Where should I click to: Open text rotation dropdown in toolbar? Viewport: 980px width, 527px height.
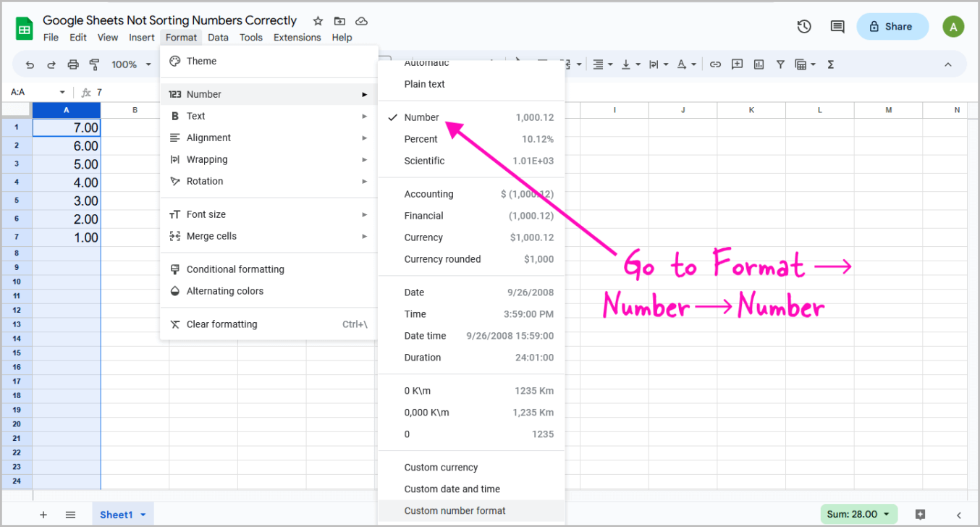coord(686,64)
